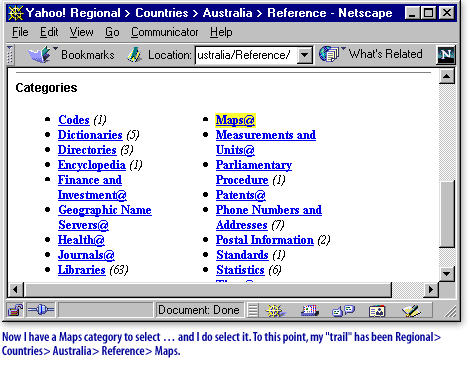Click the horizontal scrollbar thumb
This screenshot has height=390, width=470.
(x=207, y=289)
